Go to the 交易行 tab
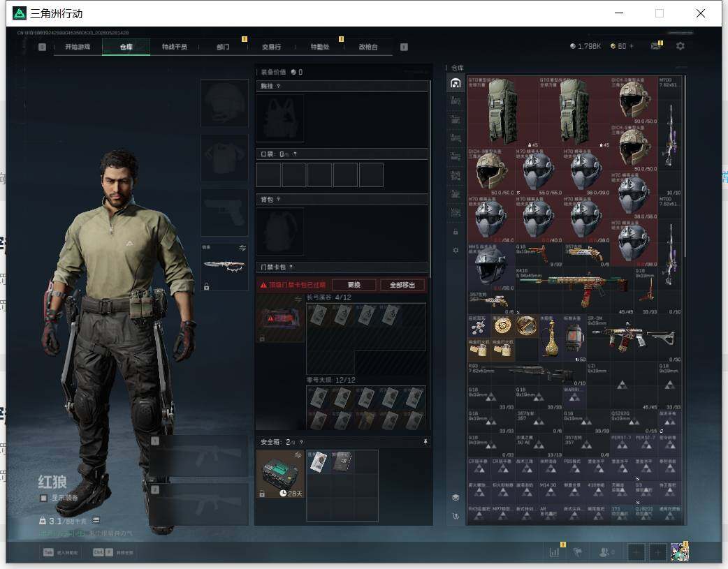 tap(272, 47)
